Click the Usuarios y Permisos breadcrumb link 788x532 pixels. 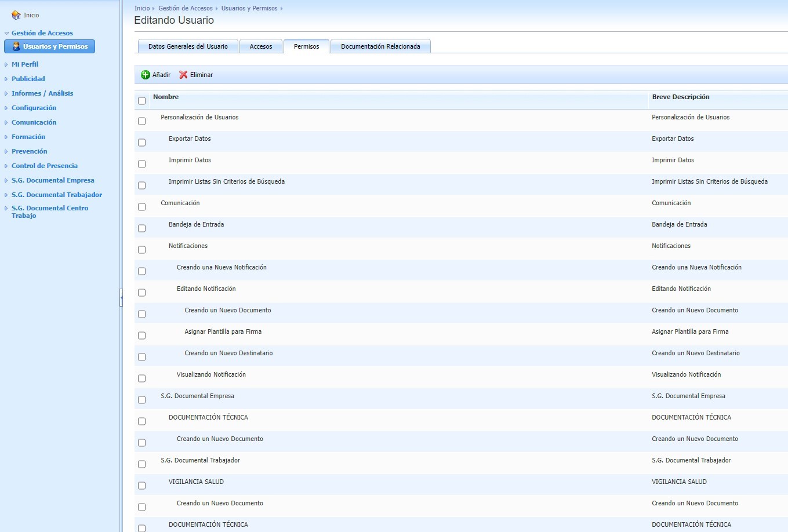click(x=249, y=8)
